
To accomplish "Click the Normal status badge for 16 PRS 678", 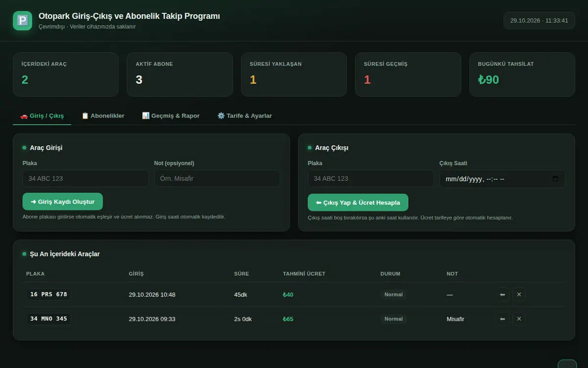I will coord(393,294).
